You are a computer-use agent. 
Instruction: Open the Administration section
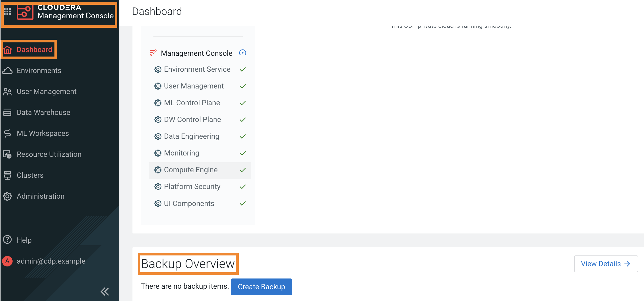coord(41,196)
